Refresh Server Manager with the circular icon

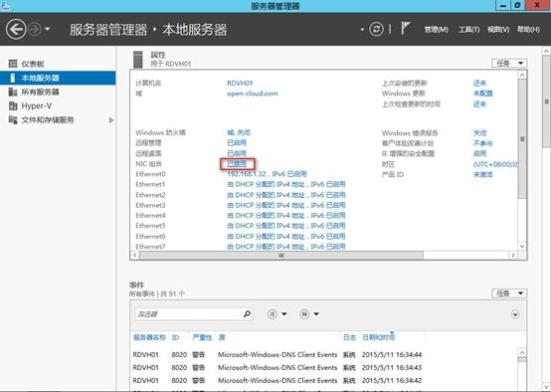coord(376,29)
